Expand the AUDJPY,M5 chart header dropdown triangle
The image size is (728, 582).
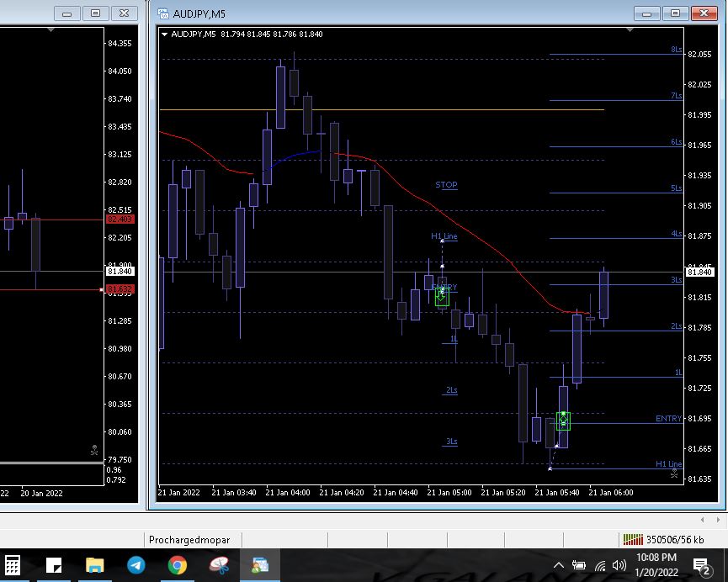(x=164, y=34)
